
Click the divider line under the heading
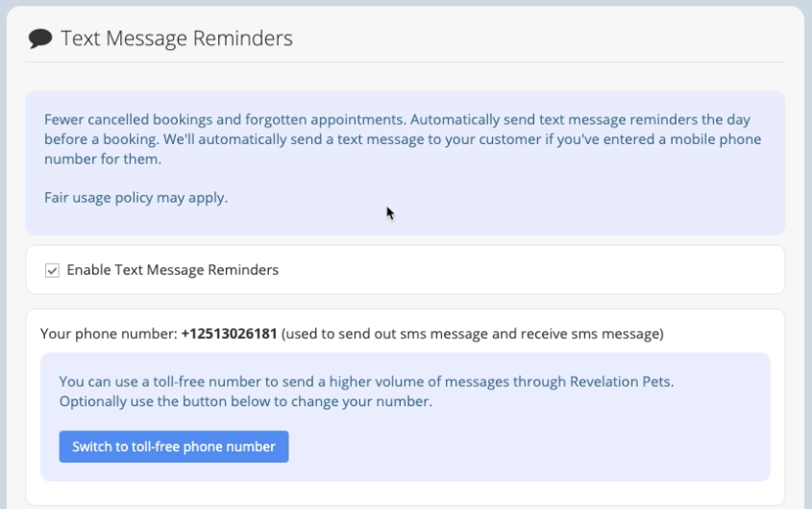(x=406, y=62)
